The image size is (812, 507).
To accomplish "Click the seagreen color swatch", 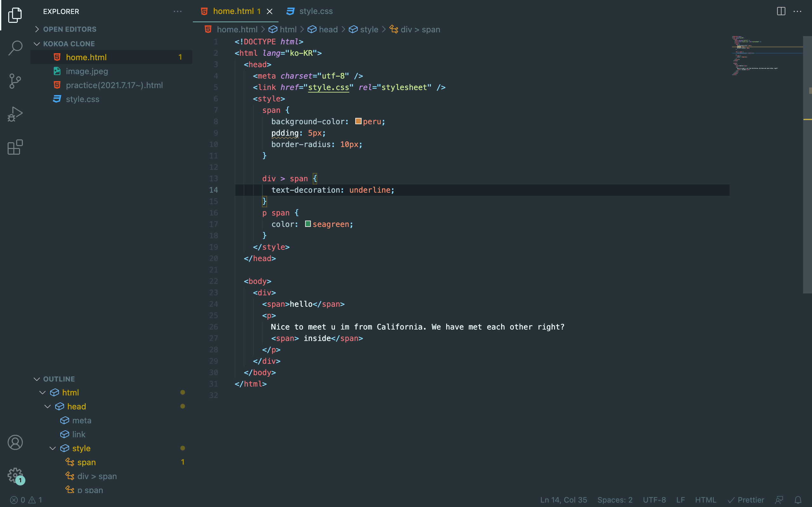I will click(x=308, y=224).
